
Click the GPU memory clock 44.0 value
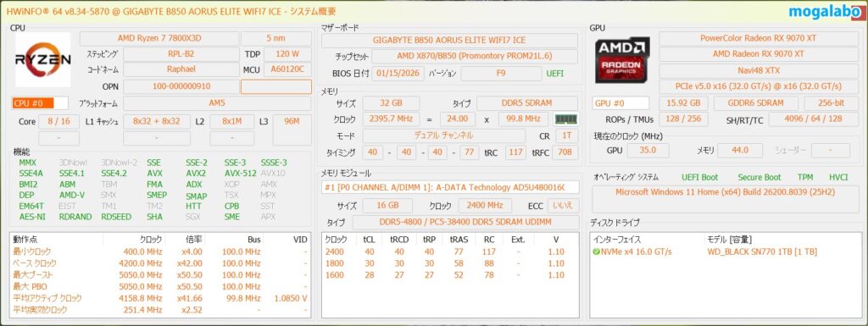pos(739,150)
